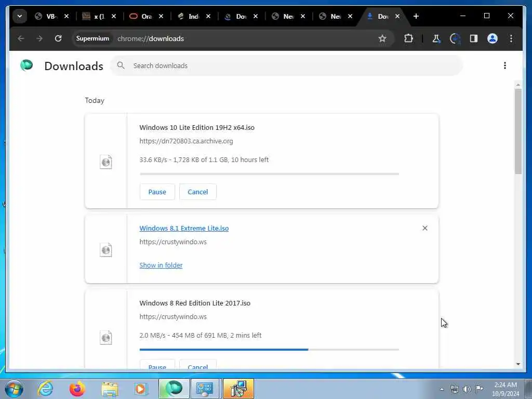Go back with the back arrow

[21, 38]
